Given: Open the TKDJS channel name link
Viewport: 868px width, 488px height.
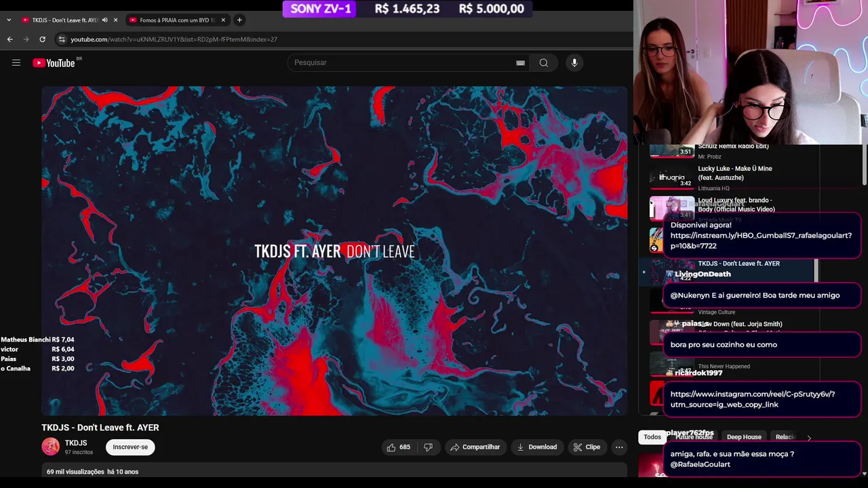Looking at the screenshot, I should point(76,443).
